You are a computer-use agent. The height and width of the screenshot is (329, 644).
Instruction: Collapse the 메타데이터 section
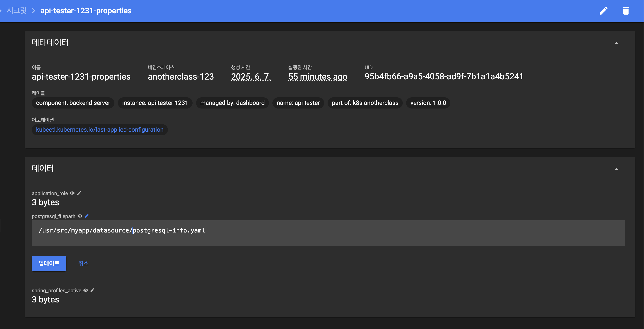pos(616,43)
